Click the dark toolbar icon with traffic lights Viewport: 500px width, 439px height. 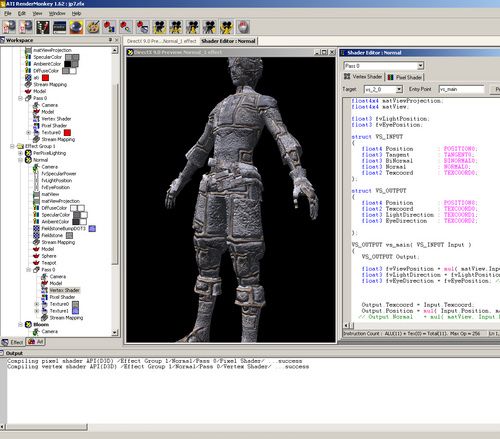pyautogui.click(x=43, y=27)
